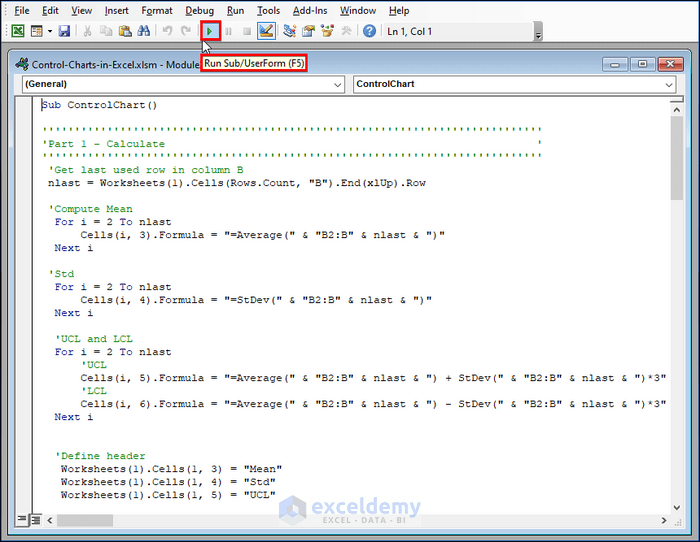This screenshot has height=542, width=700.
Task: Click the 'Cells(i, 5).Formula' code line
Action: coord(373,378)
